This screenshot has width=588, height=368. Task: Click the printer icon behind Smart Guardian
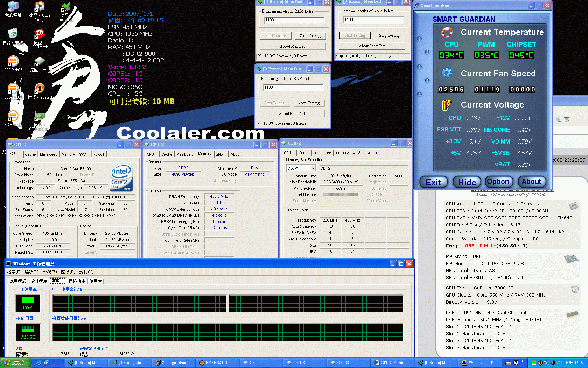tap(558, 120)
